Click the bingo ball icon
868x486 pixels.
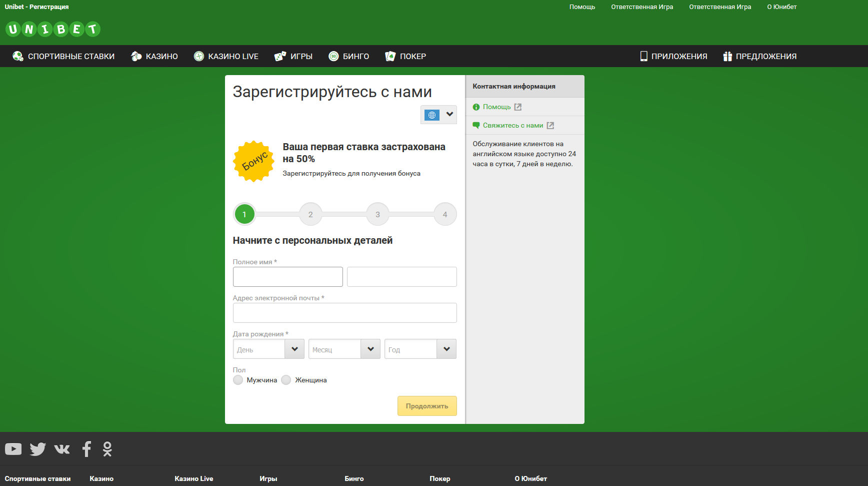click(333, 56)
